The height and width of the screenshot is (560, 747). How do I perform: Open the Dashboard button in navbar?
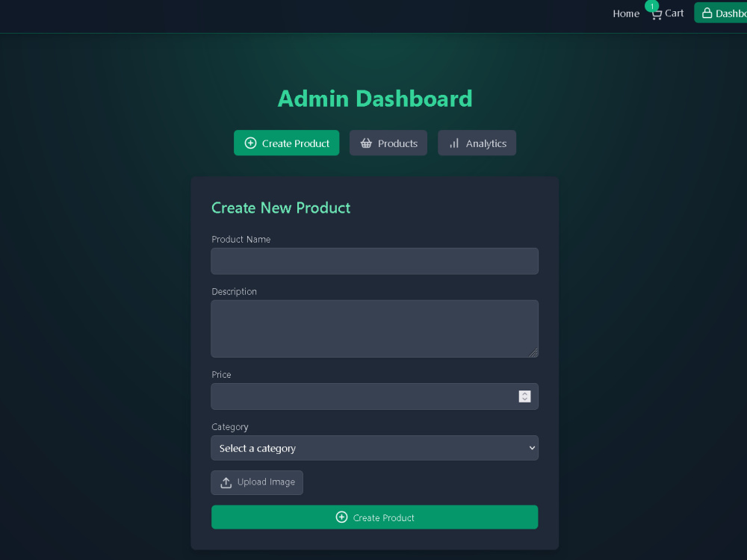pos(720,13)
